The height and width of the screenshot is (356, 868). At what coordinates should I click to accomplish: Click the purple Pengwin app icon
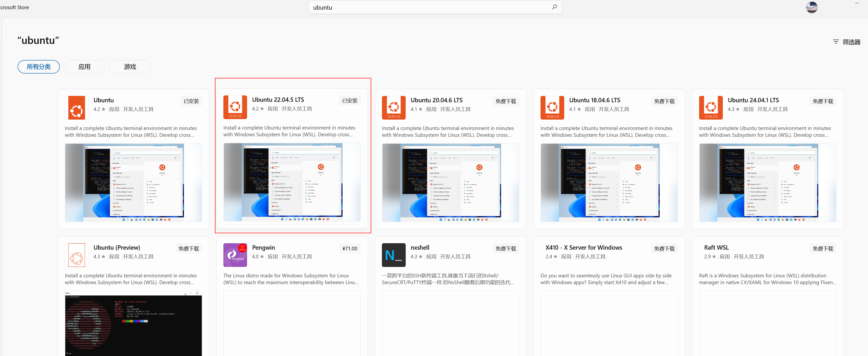pos(235,255)
